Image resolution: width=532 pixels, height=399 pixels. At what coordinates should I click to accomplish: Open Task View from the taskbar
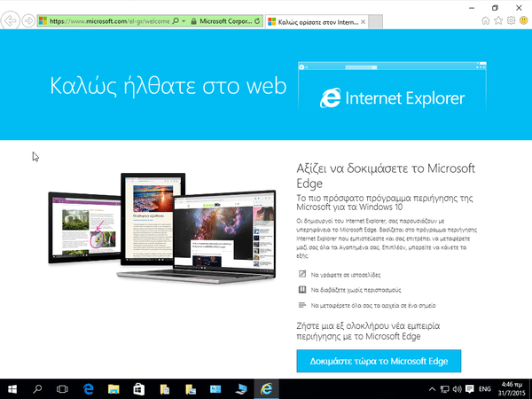pos(62,389)
